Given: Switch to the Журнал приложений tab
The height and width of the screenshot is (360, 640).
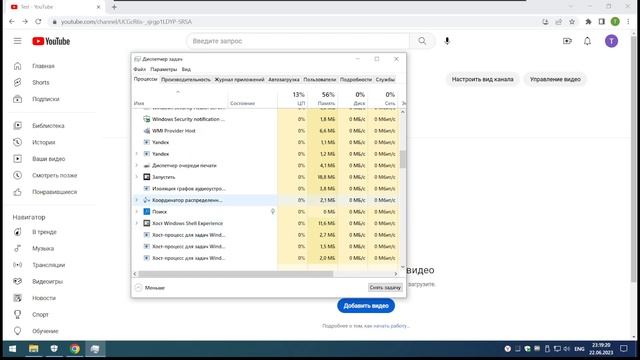Looking at the screenshot, I should pyautogui.click(x=239, y=80).
